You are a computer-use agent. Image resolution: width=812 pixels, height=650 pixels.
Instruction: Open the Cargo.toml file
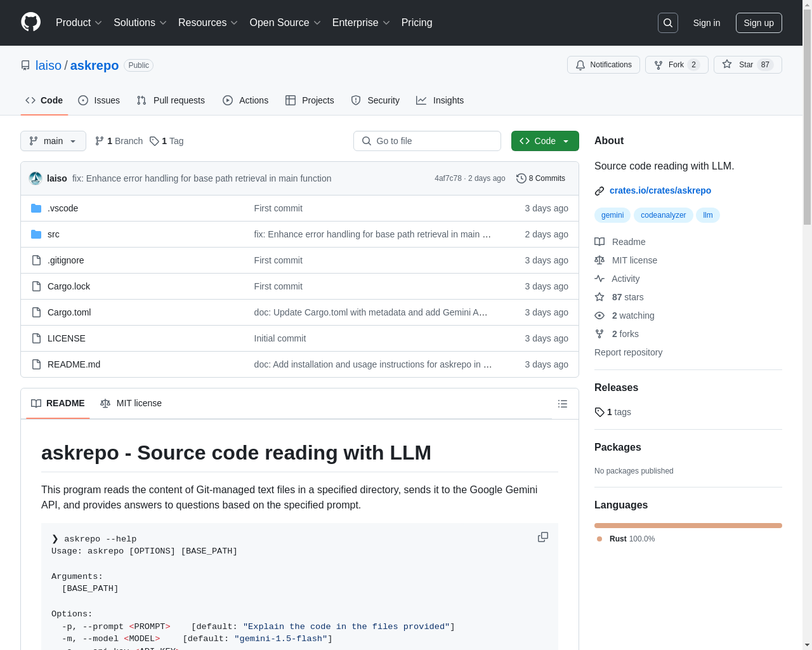[69, 312]
